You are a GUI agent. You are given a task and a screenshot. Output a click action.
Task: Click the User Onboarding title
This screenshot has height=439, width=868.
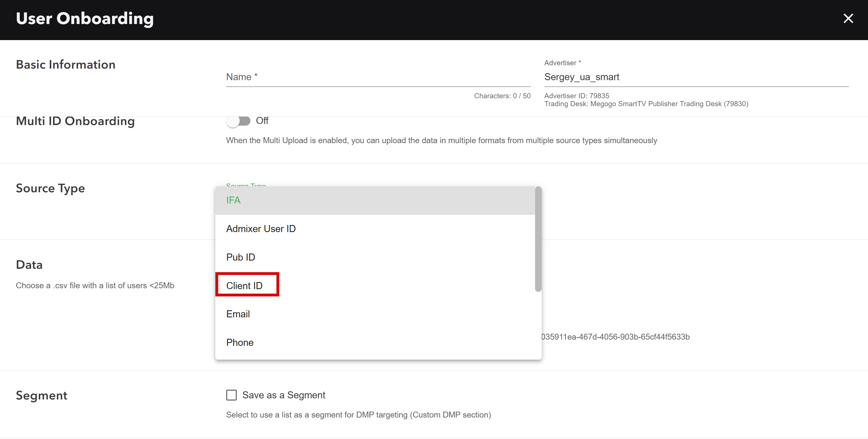(x=85, y=19)
